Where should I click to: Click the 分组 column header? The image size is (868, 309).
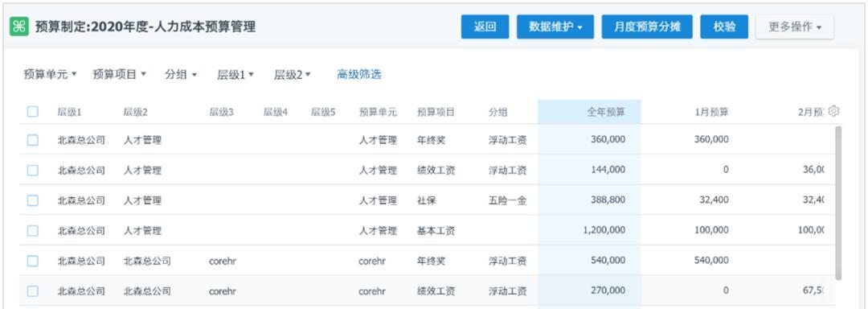[497, 112]
